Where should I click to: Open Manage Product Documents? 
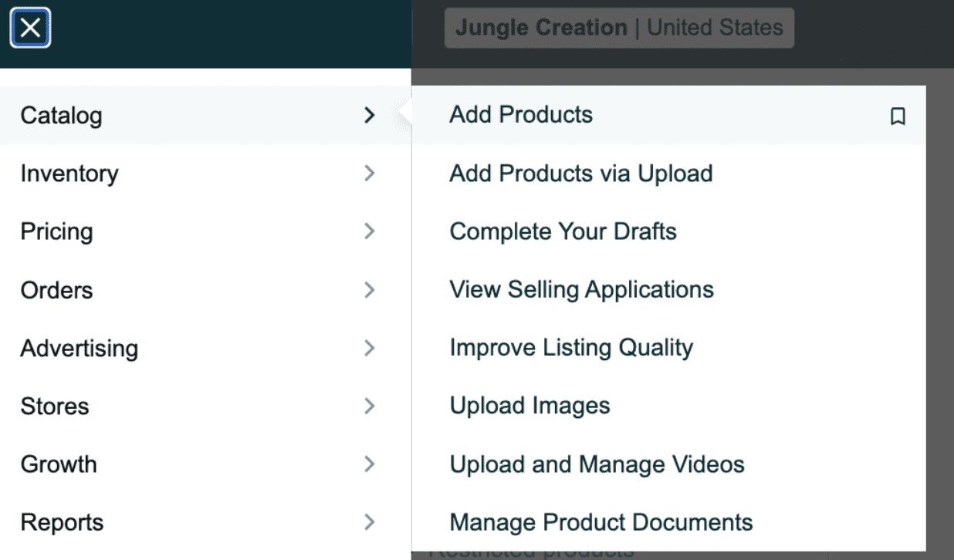600,522
